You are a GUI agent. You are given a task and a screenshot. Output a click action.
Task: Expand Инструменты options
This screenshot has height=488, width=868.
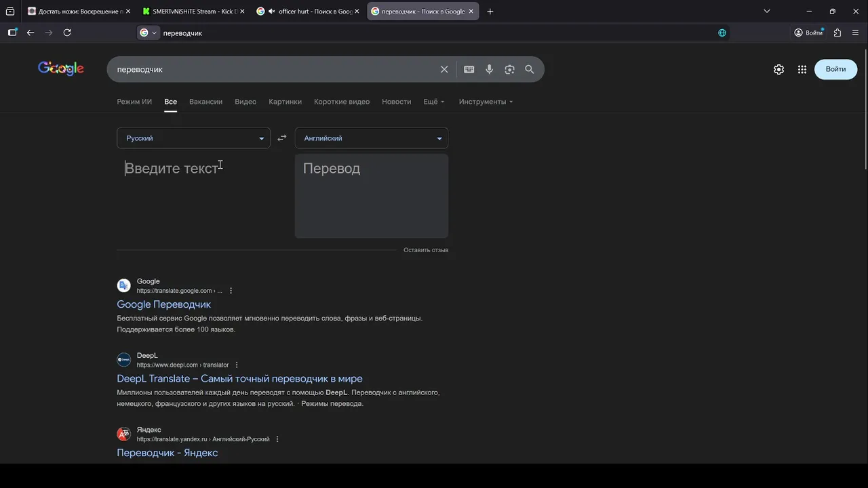[x=486, y=102]
